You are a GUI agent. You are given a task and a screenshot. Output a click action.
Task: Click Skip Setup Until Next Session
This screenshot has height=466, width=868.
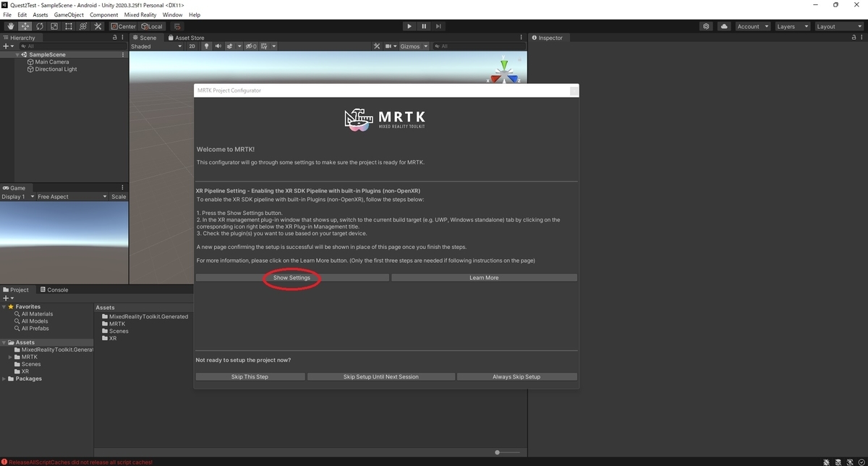(381, 377)
